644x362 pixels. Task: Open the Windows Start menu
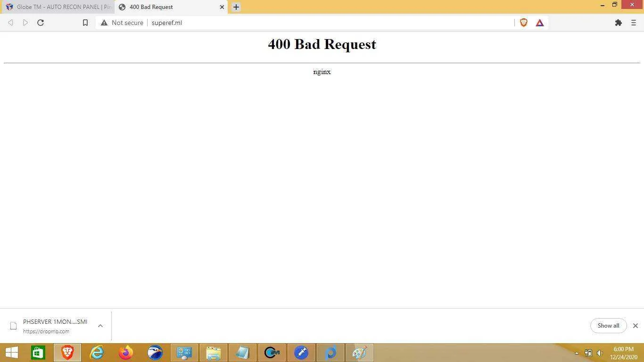(x=11, y=353)
